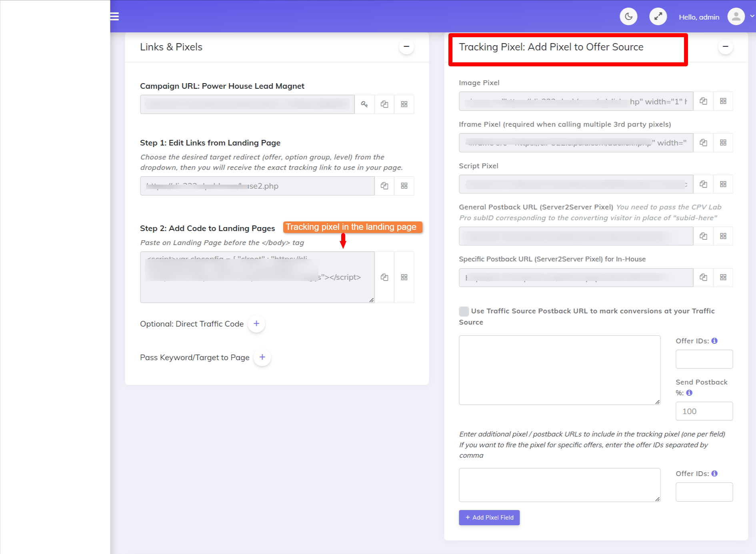756x554 pixels.
Task: Copy the General Postback URL
Action: [703, 236]
